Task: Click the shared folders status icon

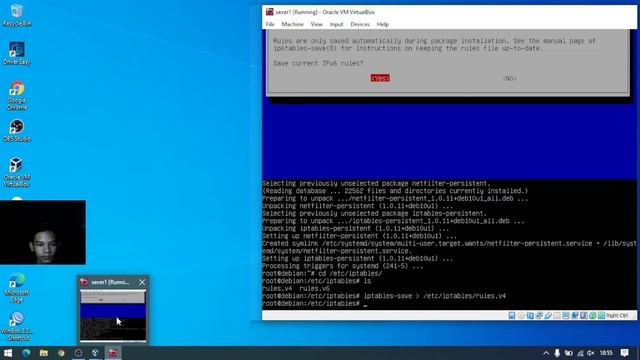Action: [x=557, y=316]
